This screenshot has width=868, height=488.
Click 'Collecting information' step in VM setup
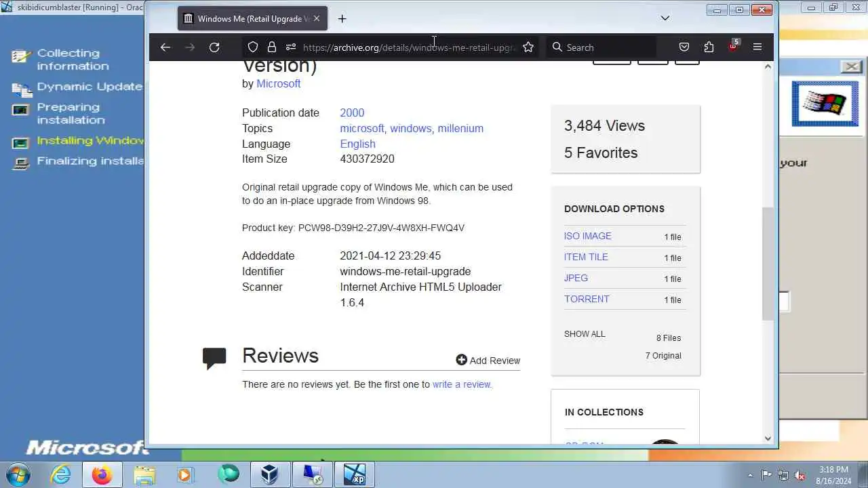point(73,59)
